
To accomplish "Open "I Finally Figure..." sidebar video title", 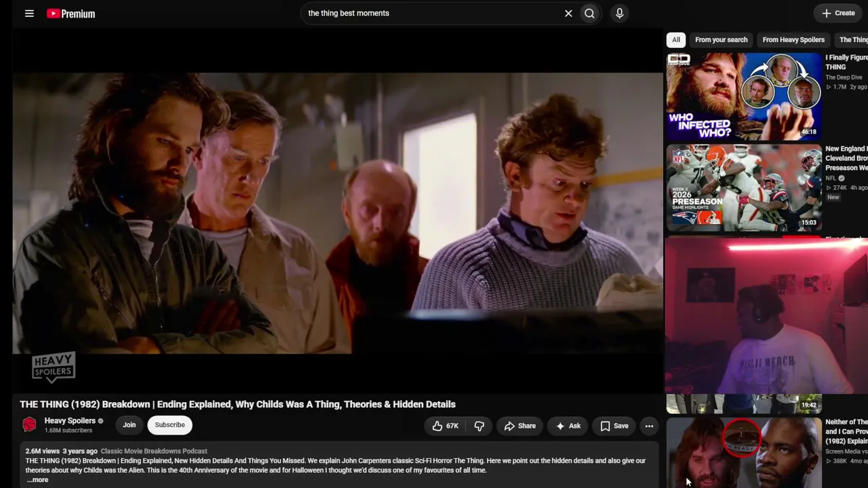I will [x=846, y=62].
